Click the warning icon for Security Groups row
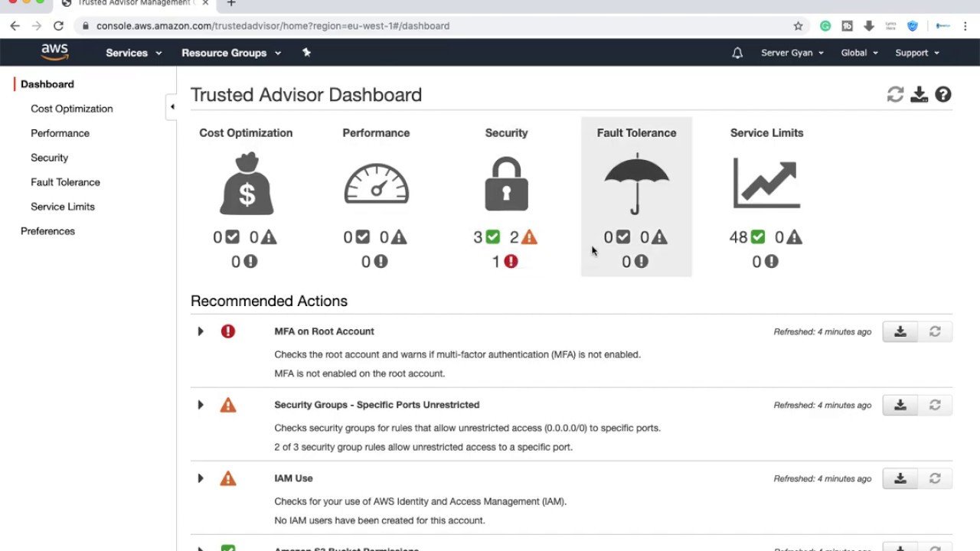 click(x=228, y=405)
